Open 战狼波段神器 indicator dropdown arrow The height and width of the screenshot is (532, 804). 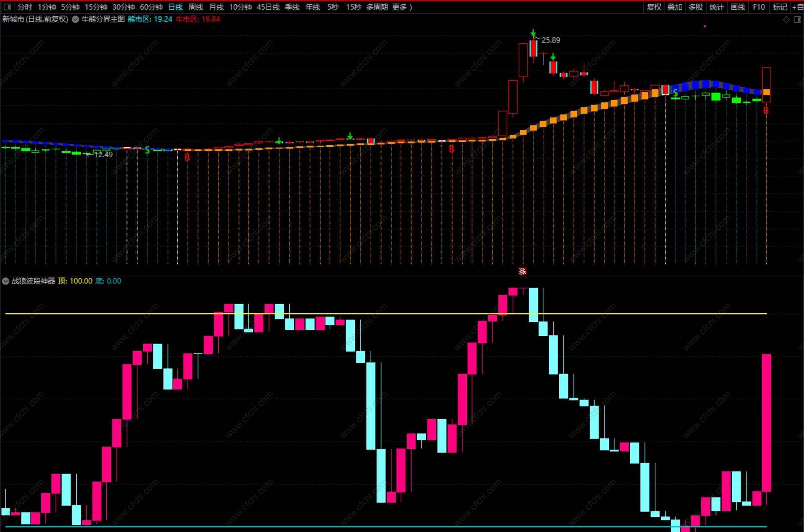pyautogui.click(x=6, y=281)
